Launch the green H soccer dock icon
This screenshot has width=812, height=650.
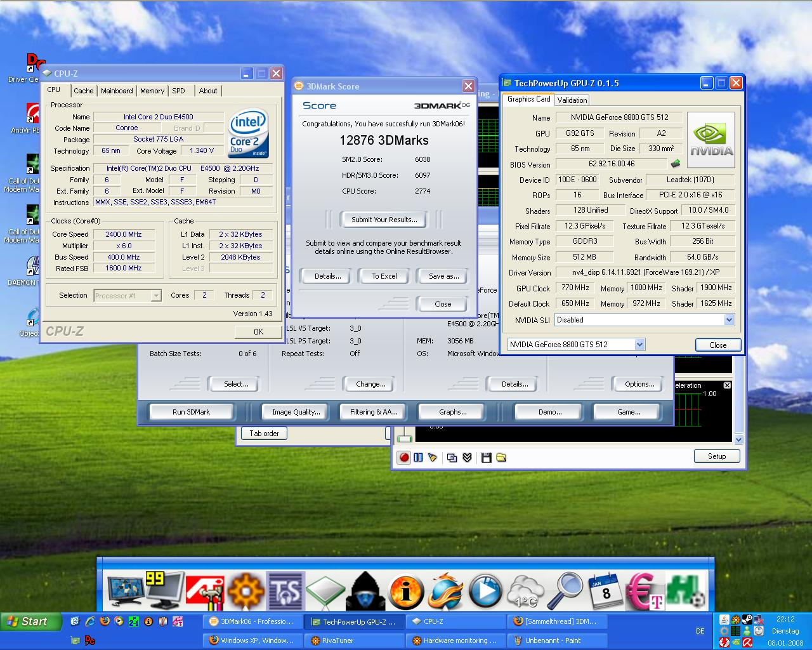685,592
